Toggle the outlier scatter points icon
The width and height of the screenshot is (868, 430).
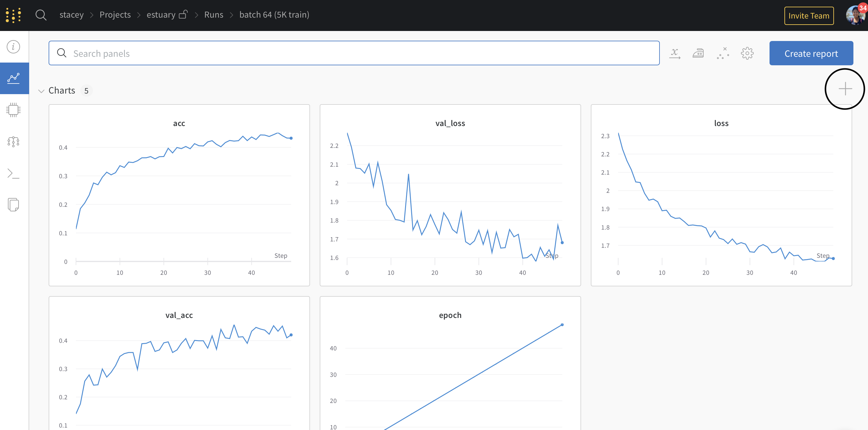pyautogui.click(x=723, y=53)
